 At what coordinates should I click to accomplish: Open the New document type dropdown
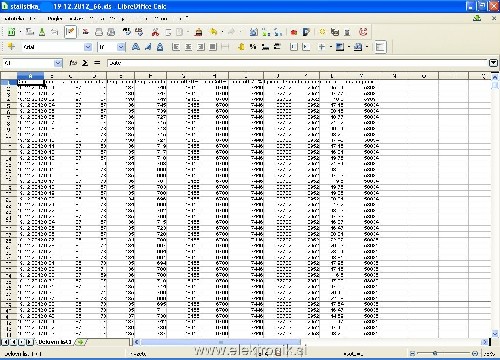[x=19, y=32]
